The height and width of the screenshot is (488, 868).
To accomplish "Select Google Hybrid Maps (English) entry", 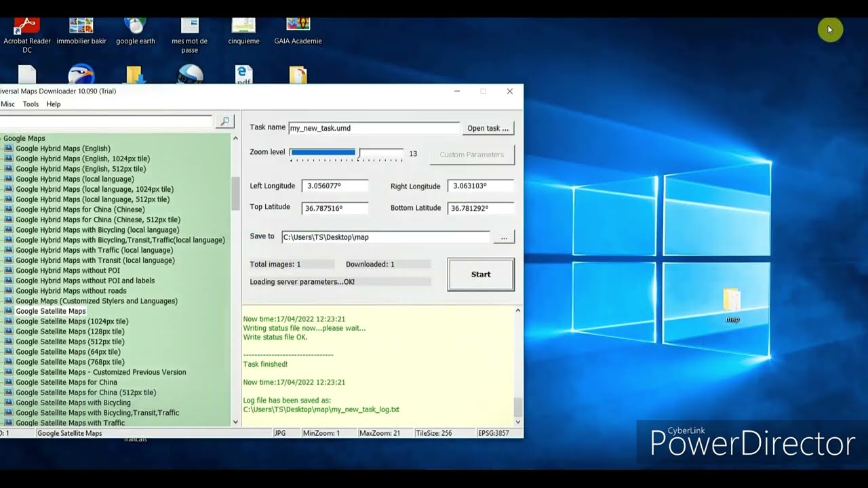I will tap(63, 148).
